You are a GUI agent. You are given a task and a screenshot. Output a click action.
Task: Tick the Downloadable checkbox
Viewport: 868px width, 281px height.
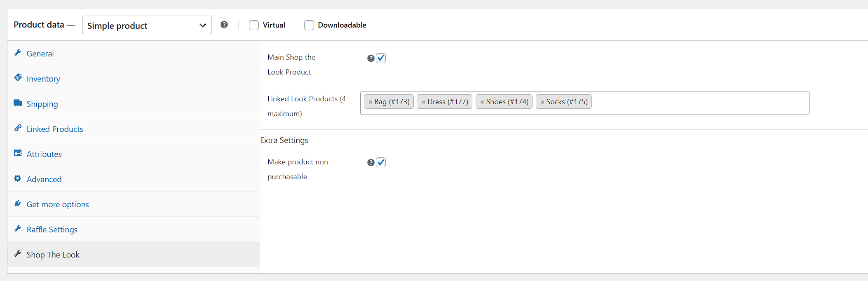pos(309,25)
